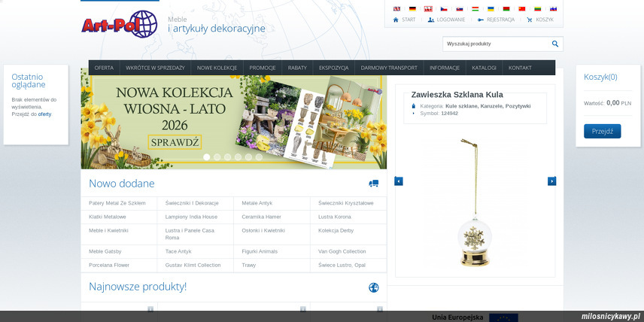The image size is (644, 322).
Task: Switch to the third banner slide dot
Action: (x=228, y=157)
